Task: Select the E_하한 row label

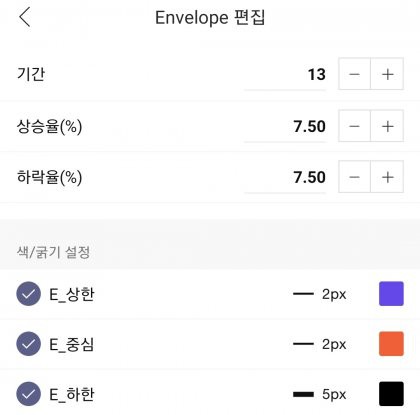Action: (x=72, y=394)
